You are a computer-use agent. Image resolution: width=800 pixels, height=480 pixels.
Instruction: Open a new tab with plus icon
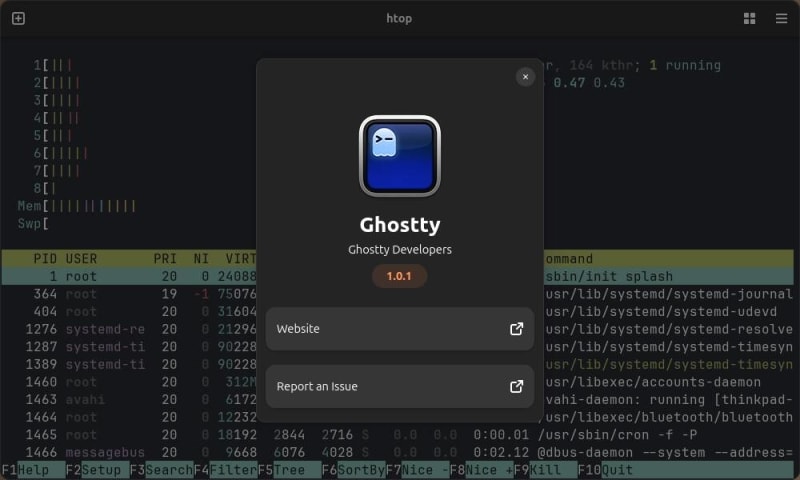(x=18, y=18)
